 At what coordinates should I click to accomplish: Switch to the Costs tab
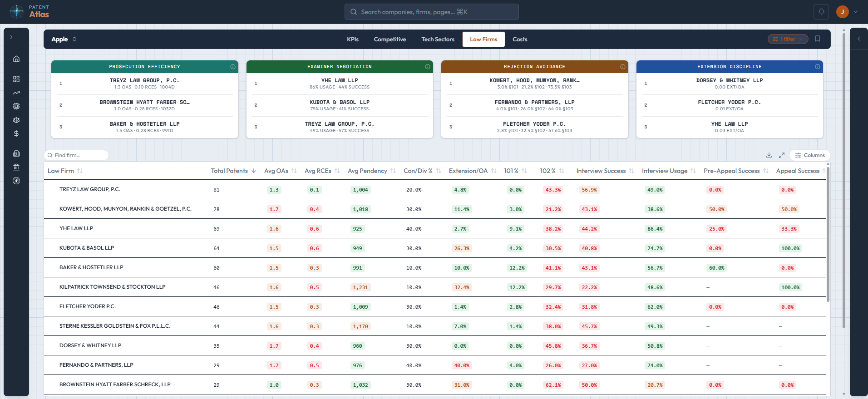520,39
